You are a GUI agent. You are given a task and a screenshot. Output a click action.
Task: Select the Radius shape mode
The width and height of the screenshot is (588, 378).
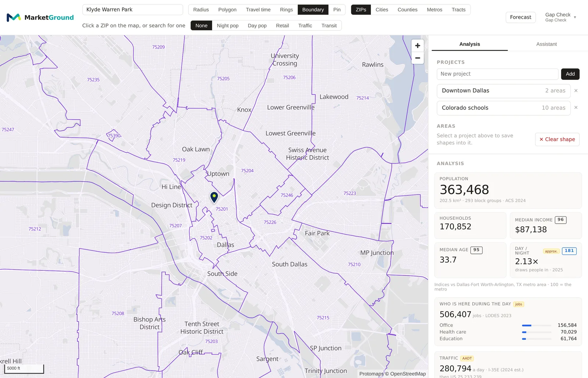[201, 10]
